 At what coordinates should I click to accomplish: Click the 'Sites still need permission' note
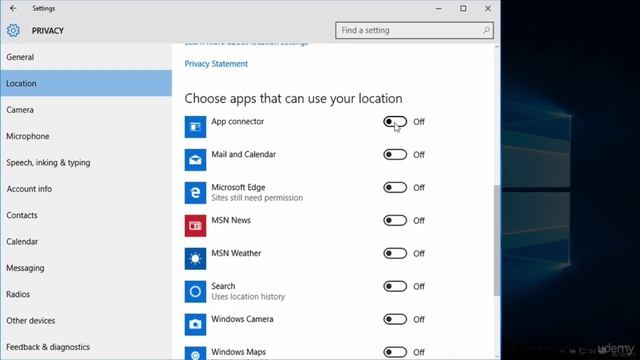(x=257, y=198)
